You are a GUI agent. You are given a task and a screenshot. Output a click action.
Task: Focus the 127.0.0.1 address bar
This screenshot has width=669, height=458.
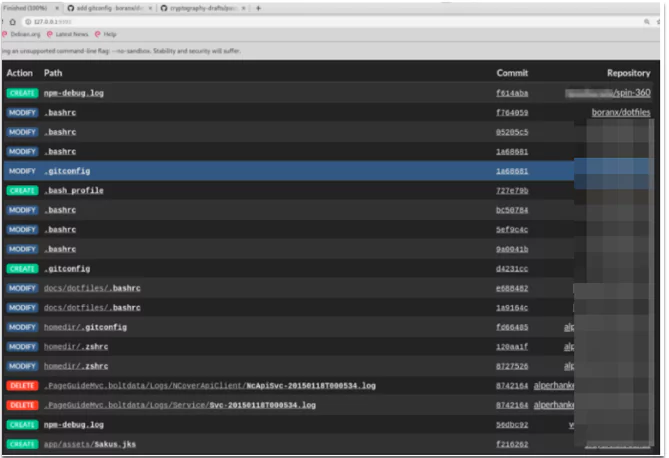click(333, 22)
